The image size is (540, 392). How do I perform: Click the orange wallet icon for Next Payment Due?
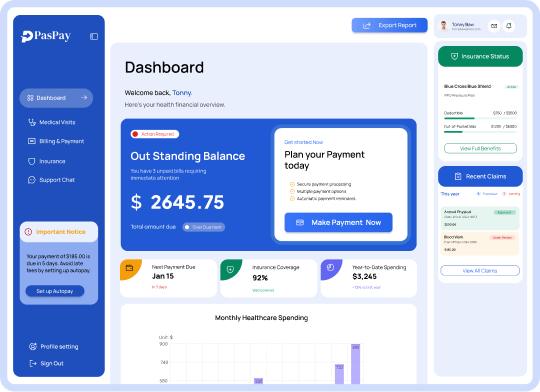pyautogui.click(x=129, y=268)
